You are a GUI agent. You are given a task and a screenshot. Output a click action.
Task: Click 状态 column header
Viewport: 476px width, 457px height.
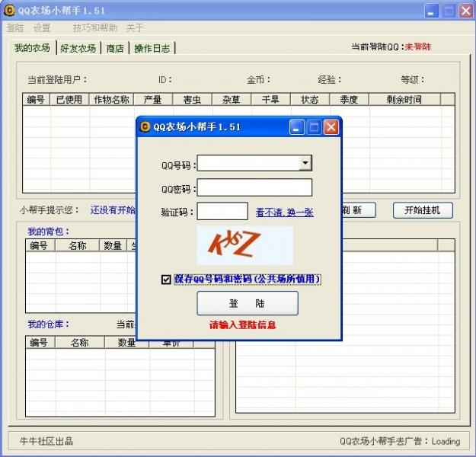coord(310,99)
